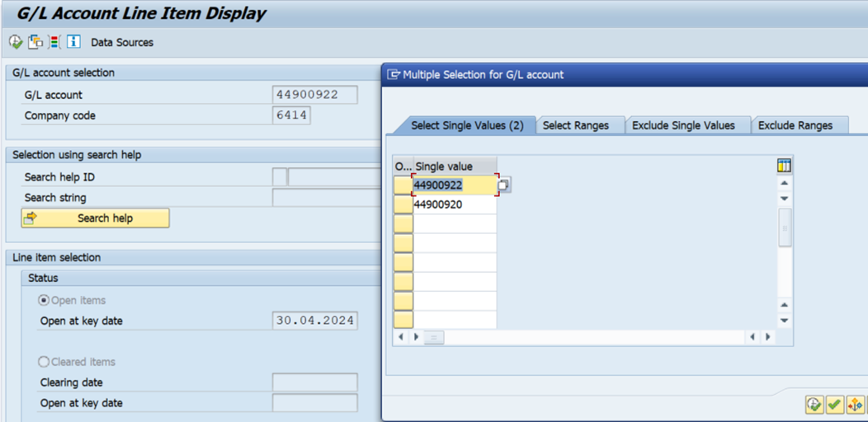The height and width of the screenshot is (422, 868).
Task: Click the Open at key date field 30.04.2024
Action: click(314, 321)
